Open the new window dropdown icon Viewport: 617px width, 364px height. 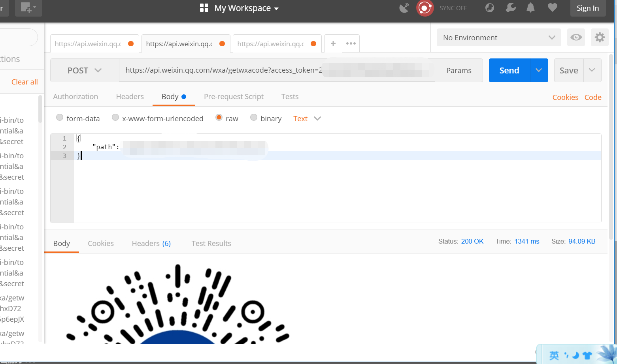pyautogui.click(x=28, y=8)
